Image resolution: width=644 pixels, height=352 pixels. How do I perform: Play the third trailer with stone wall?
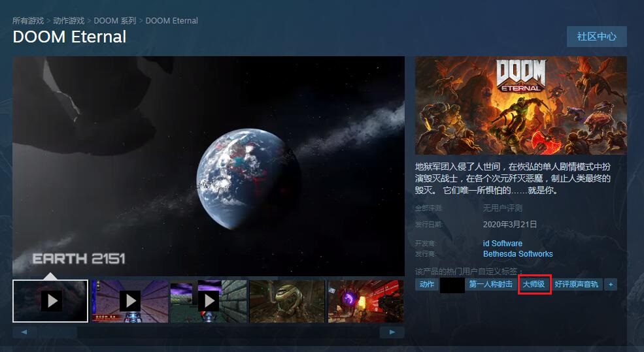[209, 301]
